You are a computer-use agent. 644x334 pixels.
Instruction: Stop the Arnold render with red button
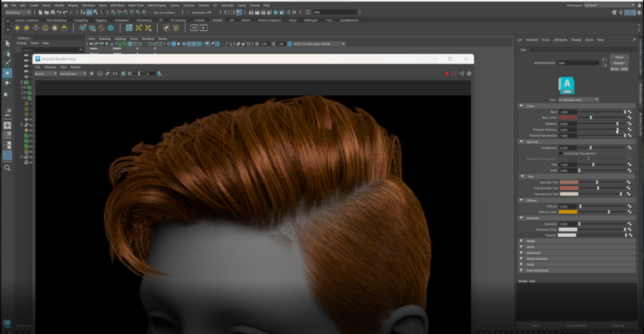[447, 74]
